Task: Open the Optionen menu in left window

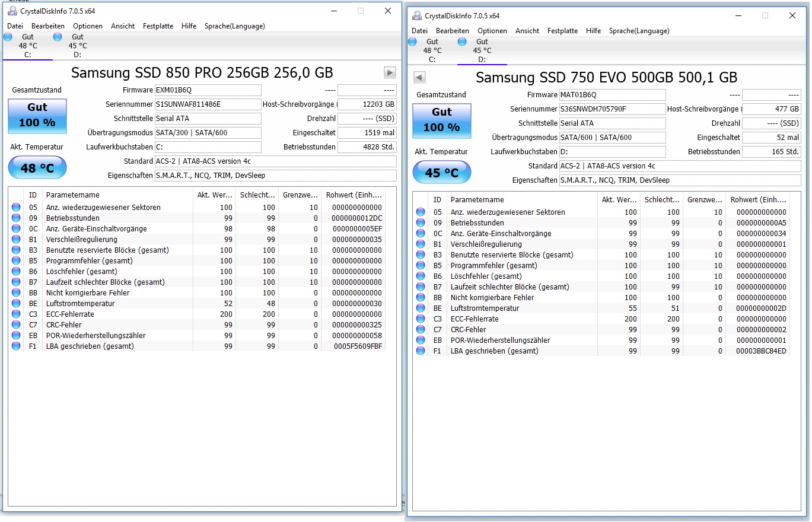Action: point(88,26)
